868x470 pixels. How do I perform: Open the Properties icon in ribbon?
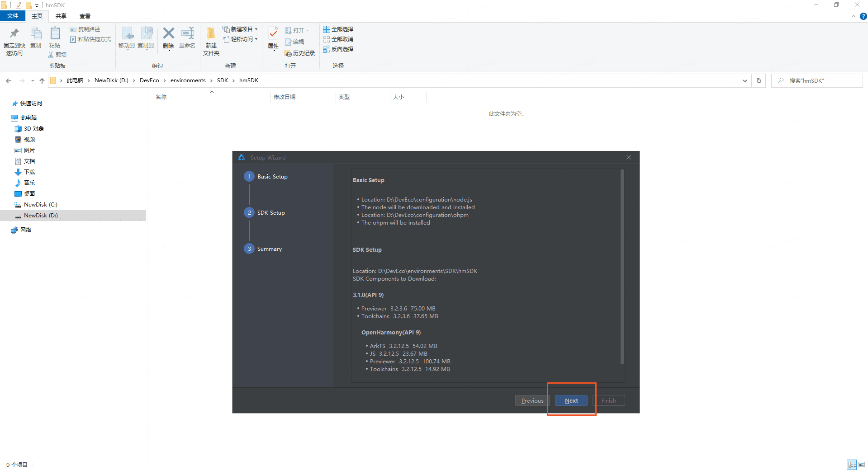pos(273,34)
